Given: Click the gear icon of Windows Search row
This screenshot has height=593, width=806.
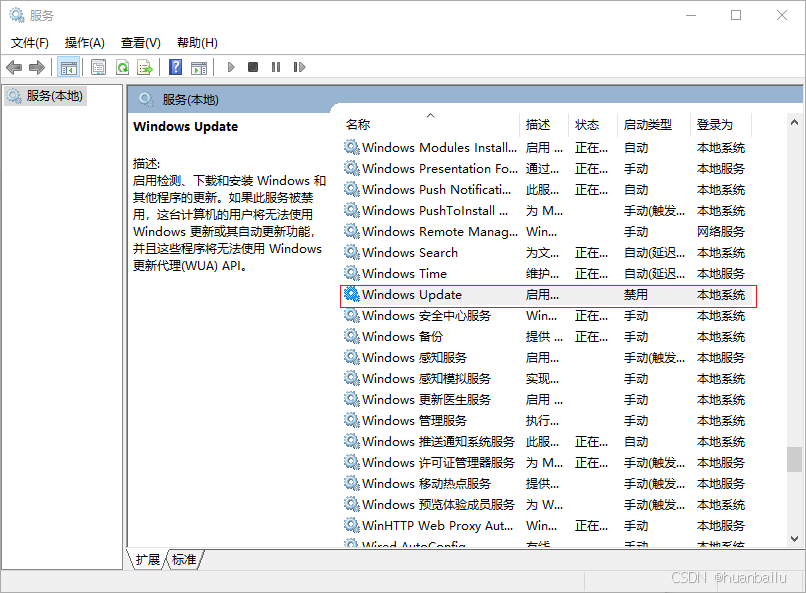Looking at the screenshot, I should pos(352,252).
